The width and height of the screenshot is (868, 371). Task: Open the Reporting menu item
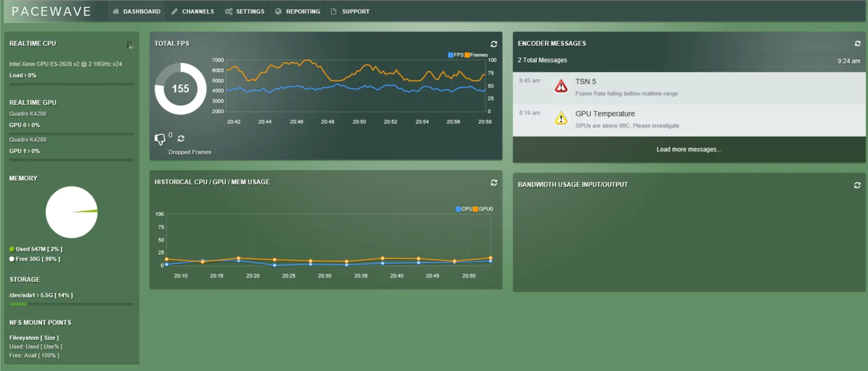298,11
